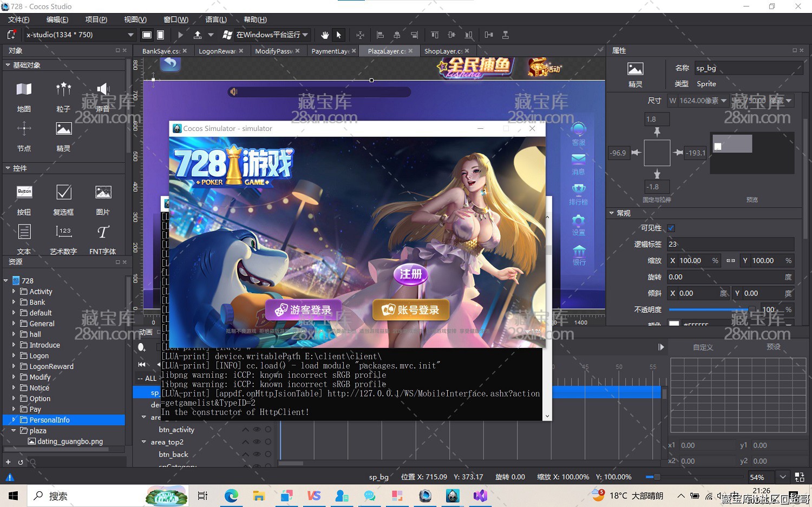The height and width of the screenshot is (507, 812).
Task: Click the new file toolbar icon
Action: pyautogui.click(x=11, y=35)
